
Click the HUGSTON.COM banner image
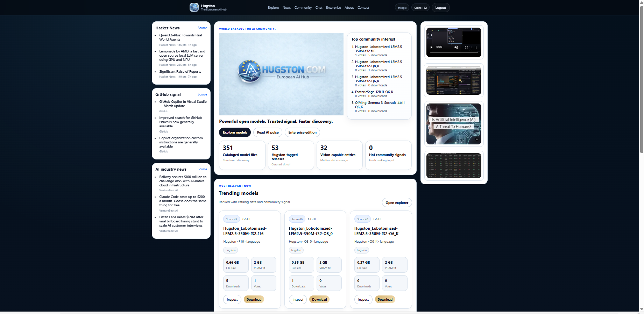click(281, 74)
